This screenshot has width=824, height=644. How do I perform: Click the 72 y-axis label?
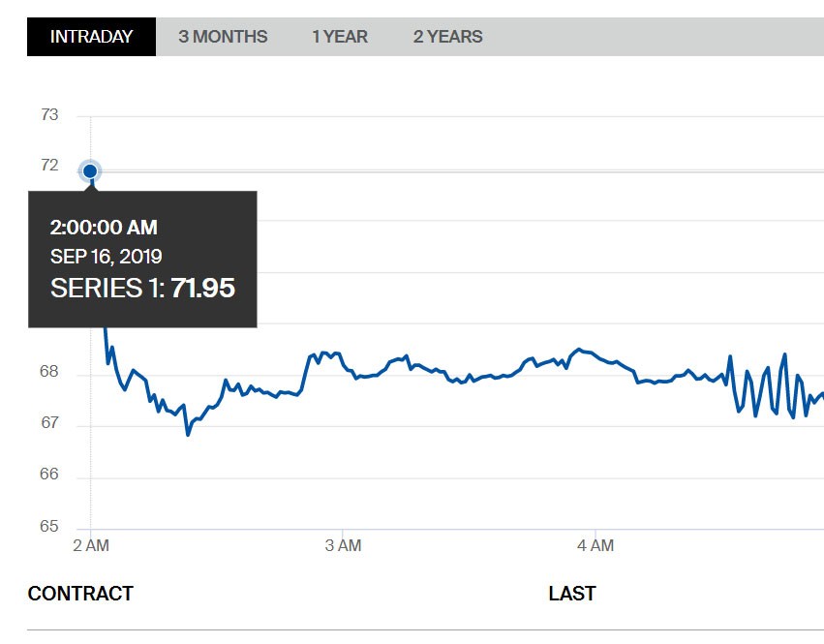coord(49,166)
